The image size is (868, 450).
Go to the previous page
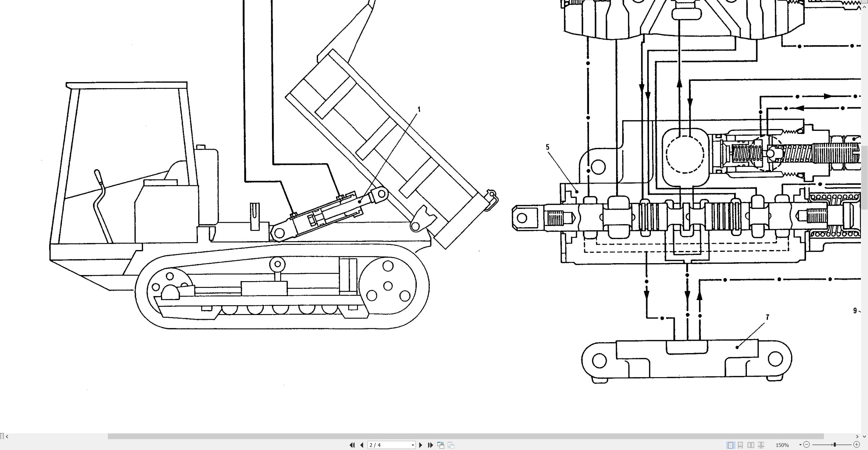coord(362,445)
